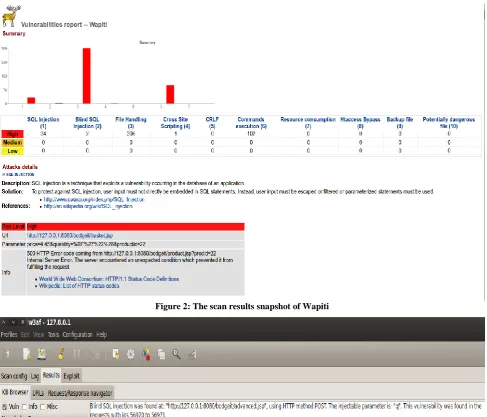Viewport: 487px width, 417px height.
Task: Click the Blind SQL Injection (2) header
Action: (x=87, y=123)
